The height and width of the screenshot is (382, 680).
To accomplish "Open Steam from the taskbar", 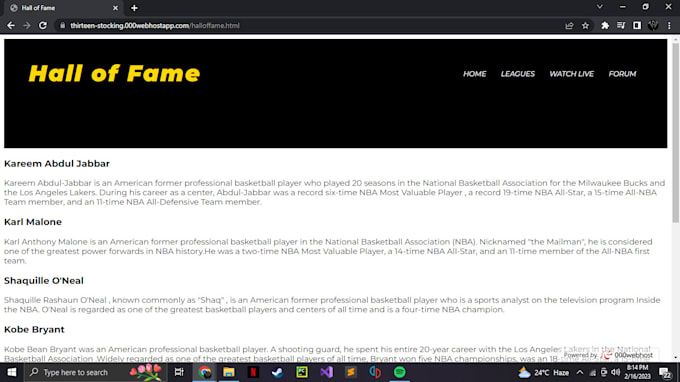I will click(278, 372).
